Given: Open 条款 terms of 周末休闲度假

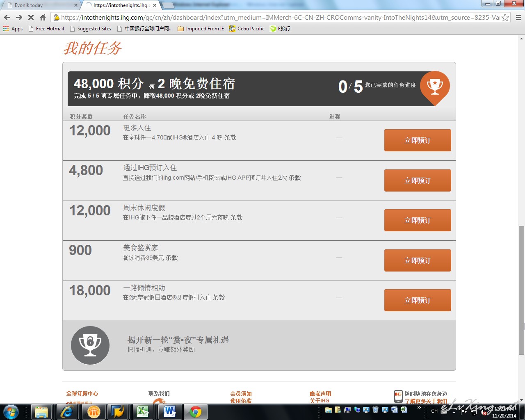Looking at the screenshot, I should [x=237, y=218].
